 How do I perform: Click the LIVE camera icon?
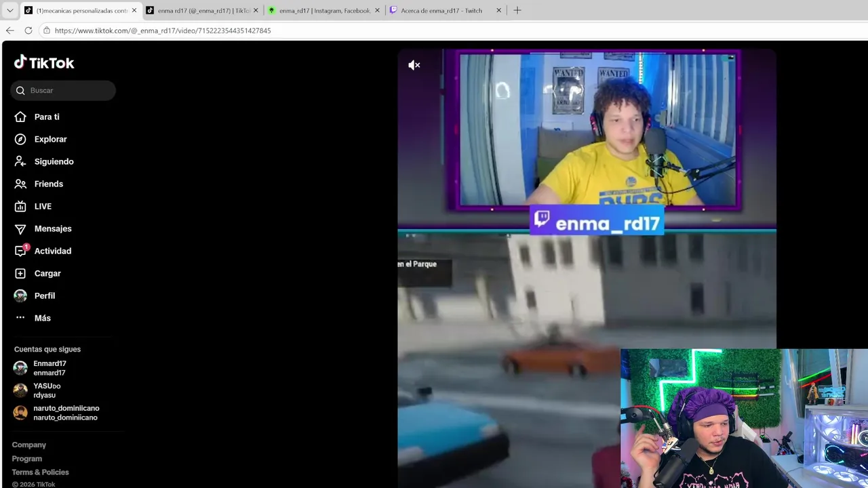tap(20, 206)
